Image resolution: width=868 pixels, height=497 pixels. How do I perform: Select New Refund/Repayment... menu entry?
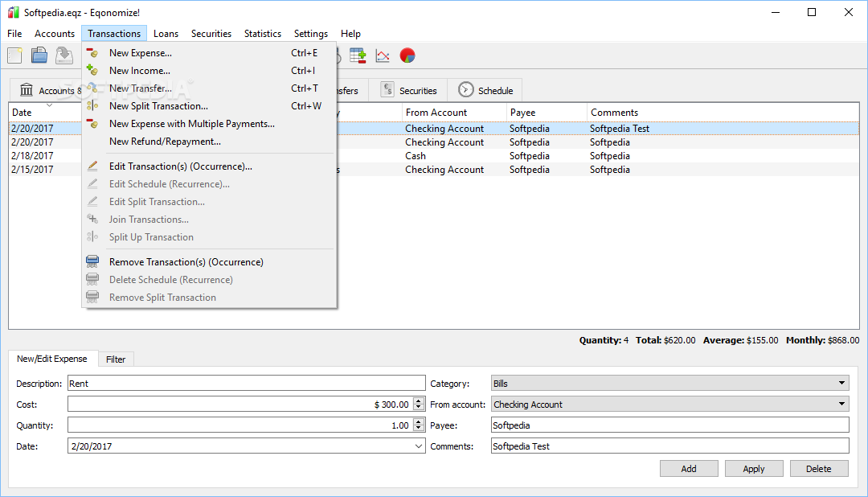pos(209,142)
